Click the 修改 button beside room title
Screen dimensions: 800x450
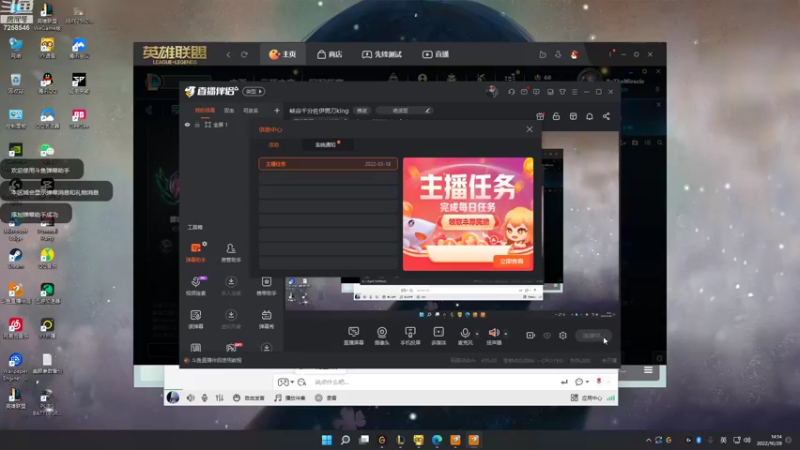coord(362,110)
